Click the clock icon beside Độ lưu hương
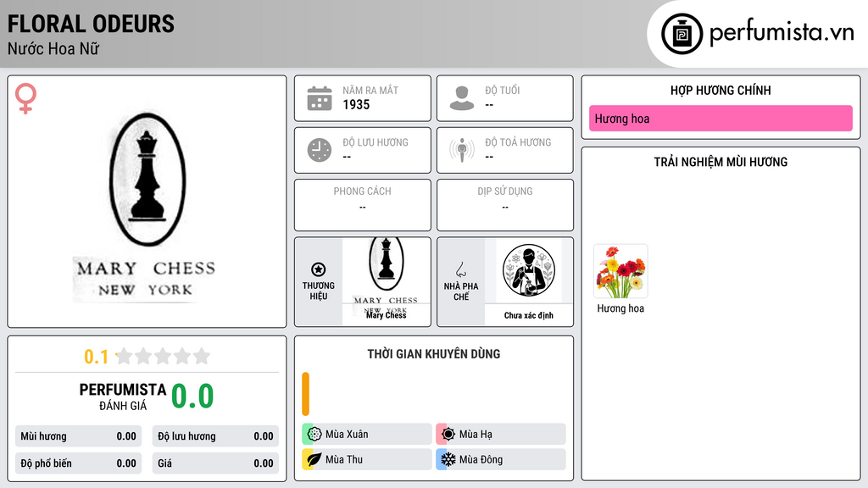 click(x=320, y=150)
